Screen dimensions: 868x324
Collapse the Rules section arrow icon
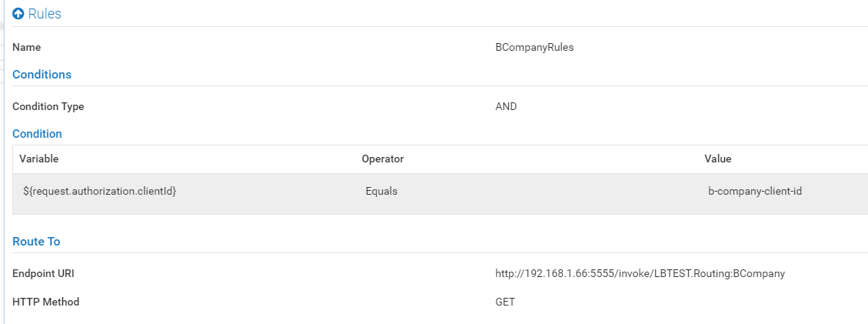[x=18, y=14]
